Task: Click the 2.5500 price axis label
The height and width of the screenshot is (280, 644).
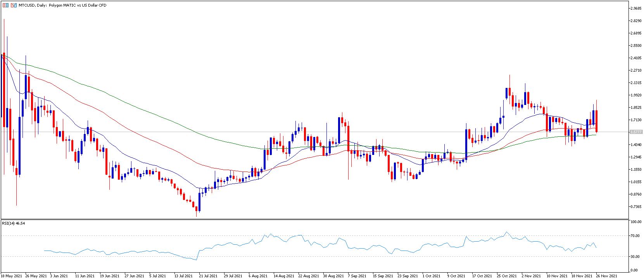Action: coord(636,46)
